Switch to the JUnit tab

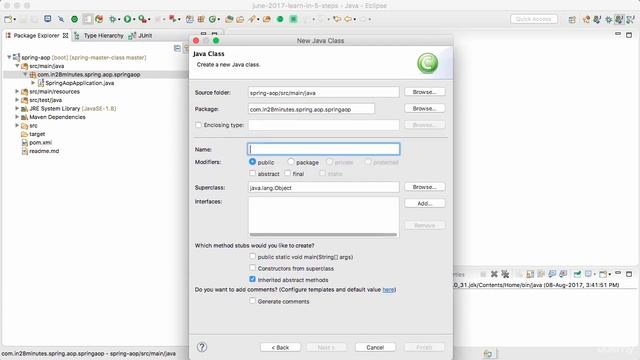(x=141, y=36)
